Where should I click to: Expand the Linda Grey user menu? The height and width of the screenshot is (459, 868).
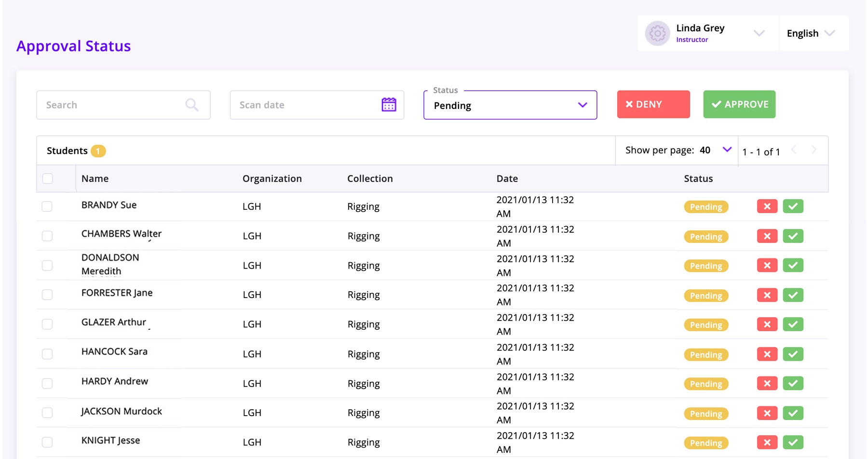pyautogui.click(x=759, y=33)
